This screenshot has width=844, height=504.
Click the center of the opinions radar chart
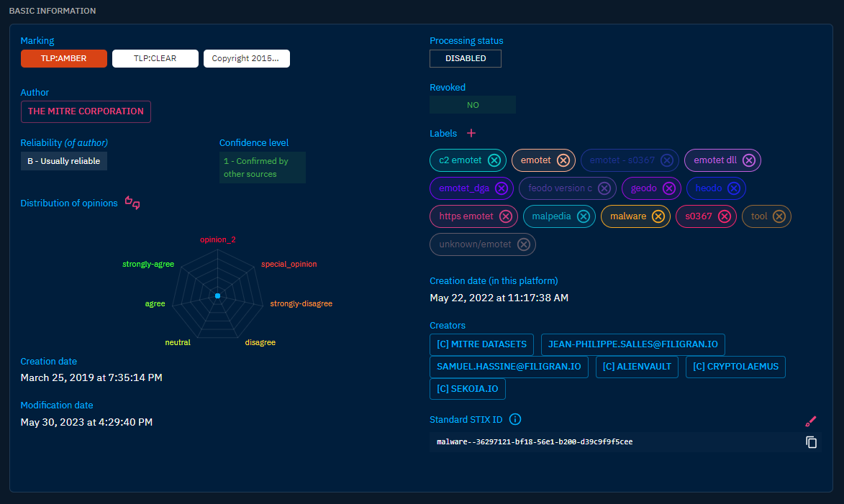coord(217,296)
